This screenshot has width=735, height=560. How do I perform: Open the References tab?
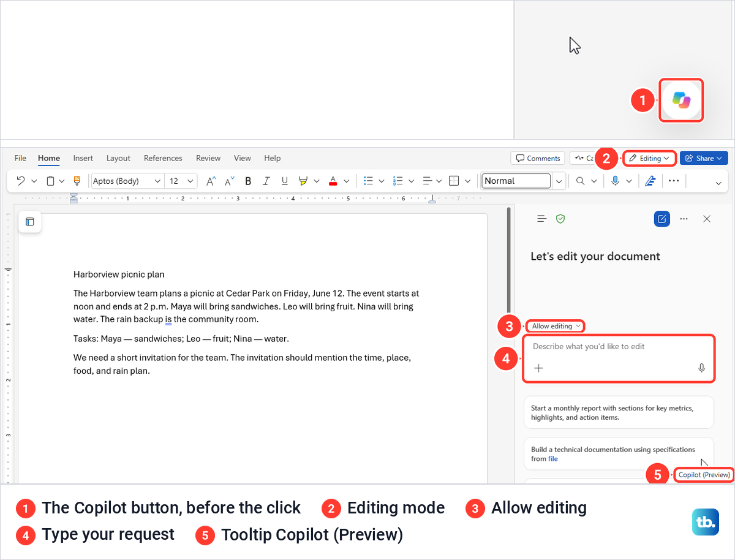(x=163, y=158)
